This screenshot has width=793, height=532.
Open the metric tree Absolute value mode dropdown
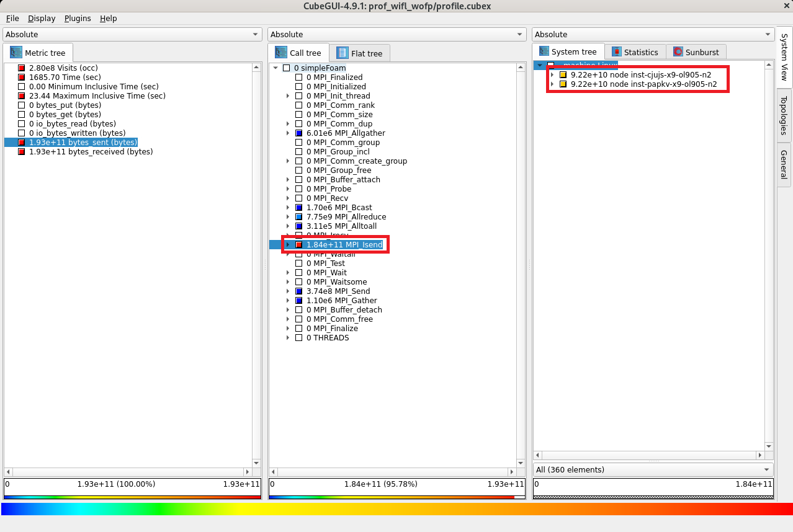point(133,35)
